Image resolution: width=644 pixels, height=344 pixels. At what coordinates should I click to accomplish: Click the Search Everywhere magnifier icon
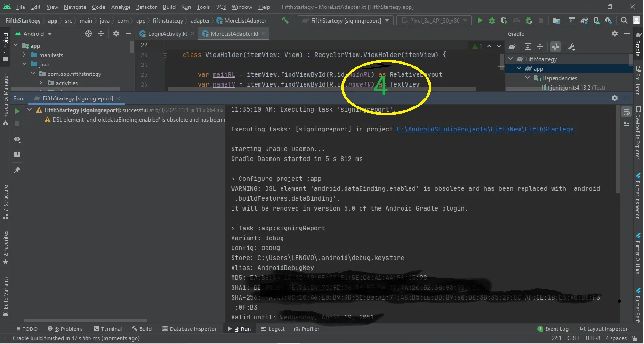[624, 20]
